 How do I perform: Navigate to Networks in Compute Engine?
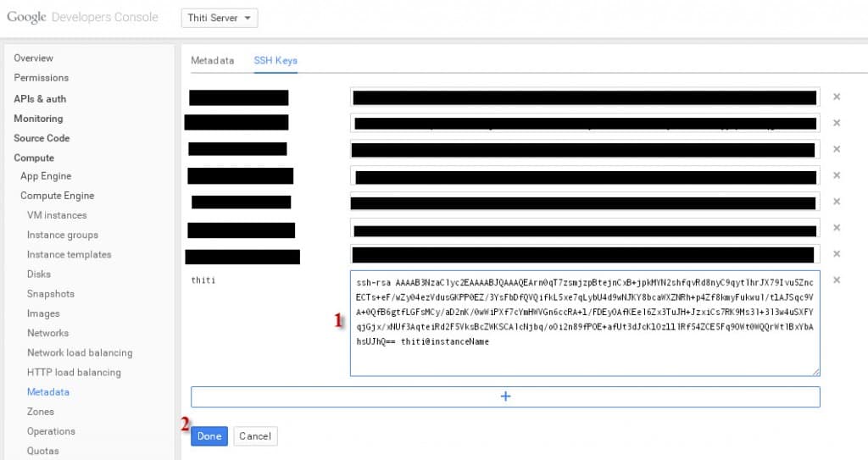[x=47, y=333]
